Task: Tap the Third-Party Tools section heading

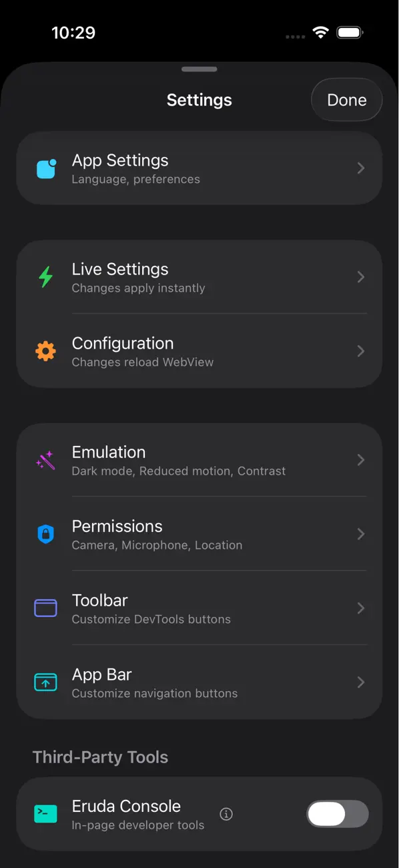Action: pos(100,756)
